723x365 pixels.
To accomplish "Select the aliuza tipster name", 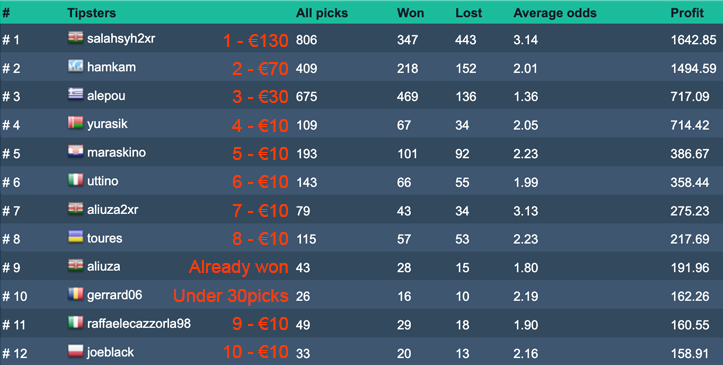I will pos(103,266).
